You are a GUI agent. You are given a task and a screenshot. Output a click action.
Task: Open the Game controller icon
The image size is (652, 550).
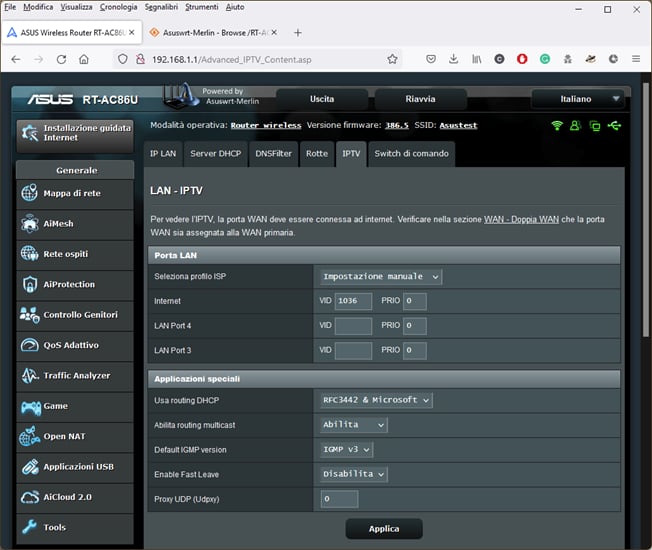[29, 407]
